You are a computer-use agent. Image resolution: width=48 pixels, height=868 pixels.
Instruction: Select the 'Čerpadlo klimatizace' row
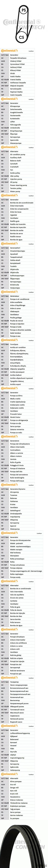[x=24, y=58]
